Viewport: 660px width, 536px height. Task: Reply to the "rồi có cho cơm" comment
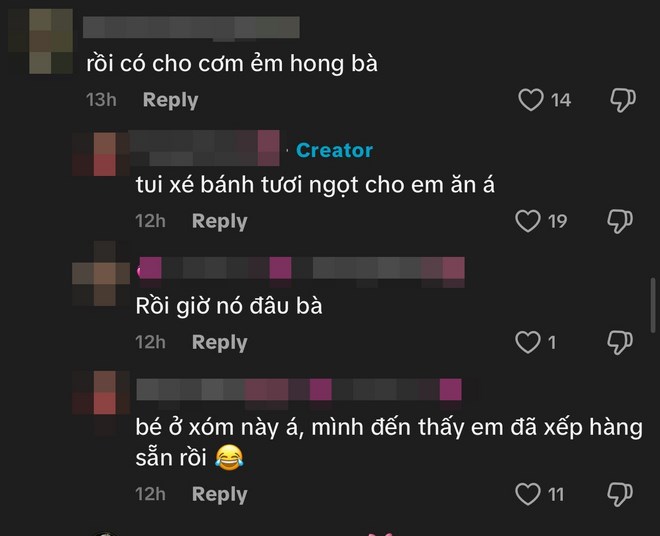tap(170, 100)
